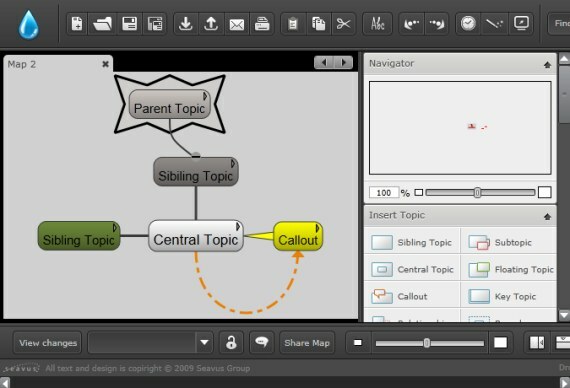Cut selection with the scissors icon
Viewport: 570px width, 388px height.
pos(343,24)
